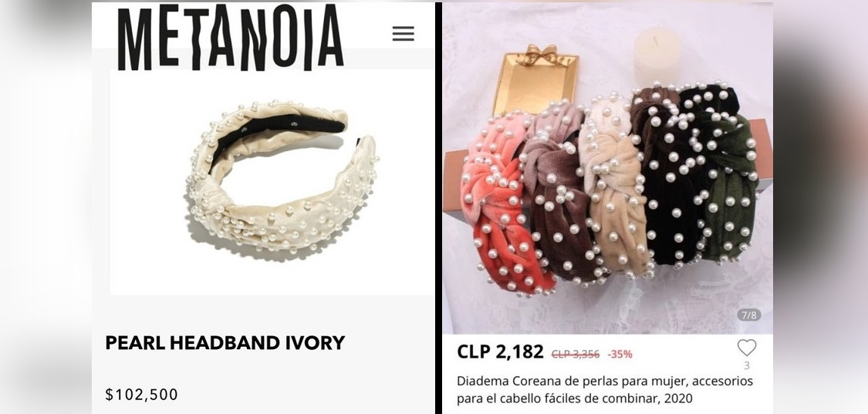The width and height of the screenshot is (868, 414).
Task: Click the gold tray with bow
Action: pos(534,78)
